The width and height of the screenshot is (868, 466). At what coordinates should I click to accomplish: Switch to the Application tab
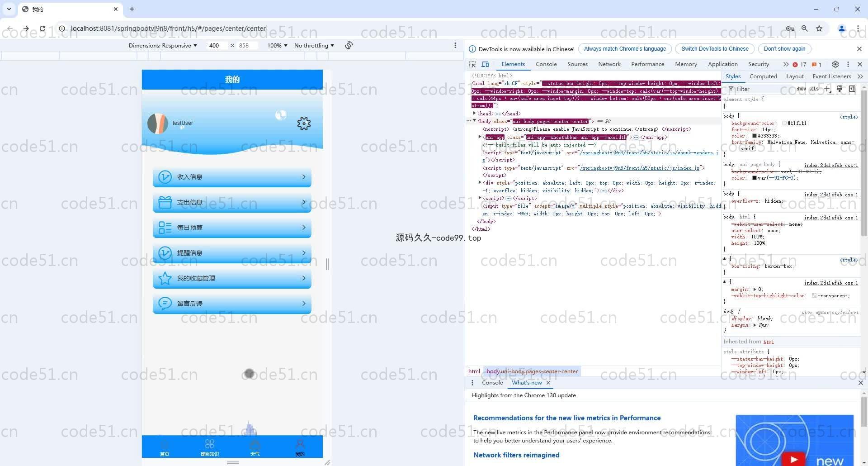tap(723, 64)
